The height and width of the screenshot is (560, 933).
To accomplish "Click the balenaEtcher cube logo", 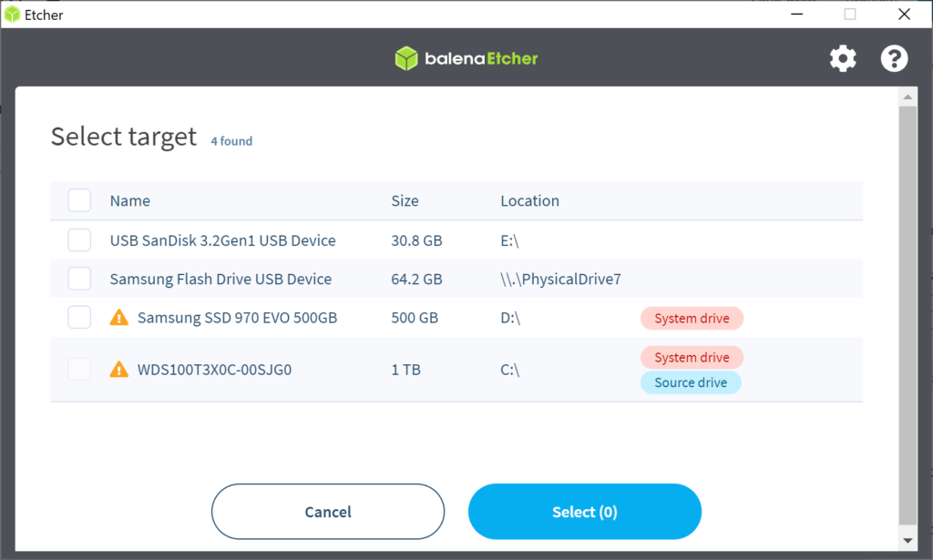I will 406,58.
